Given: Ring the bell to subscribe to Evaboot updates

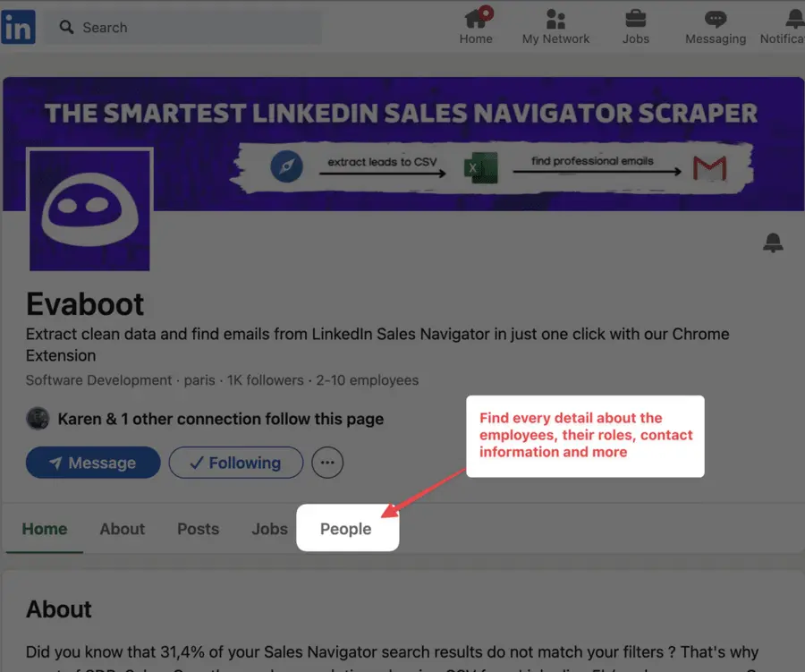Looking at the screenshot, I should (773, 242).
